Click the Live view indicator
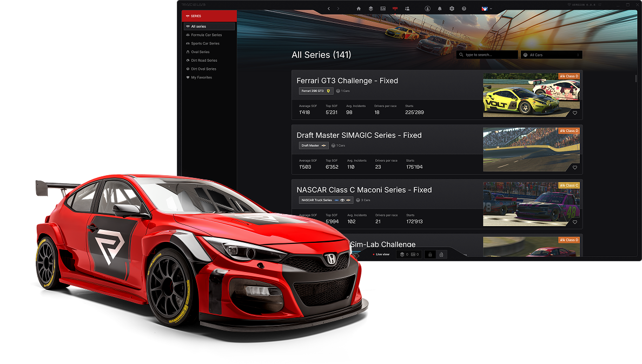 click(381, 254)
